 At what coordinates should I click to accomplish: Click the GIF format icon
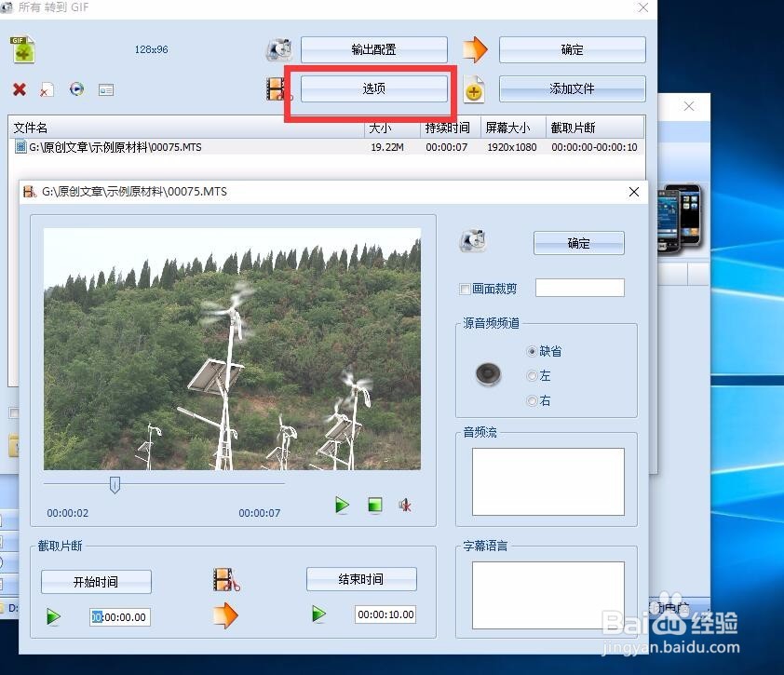[22, 49]
